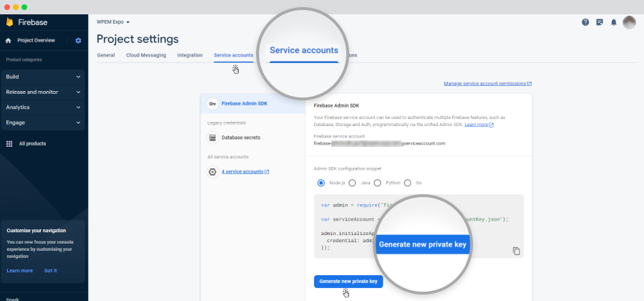Click macOS green fullscreen button
This screenshot has height=301, width=644.
(24, 7)
